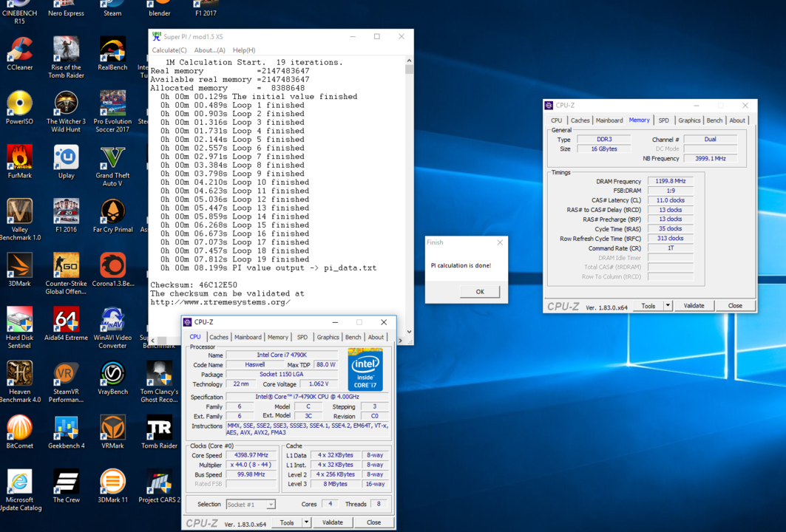This screenshot has height=532, width=786.
Task: Launch Rise of the Tomb Raider shortcut
Action: point(66,57)
